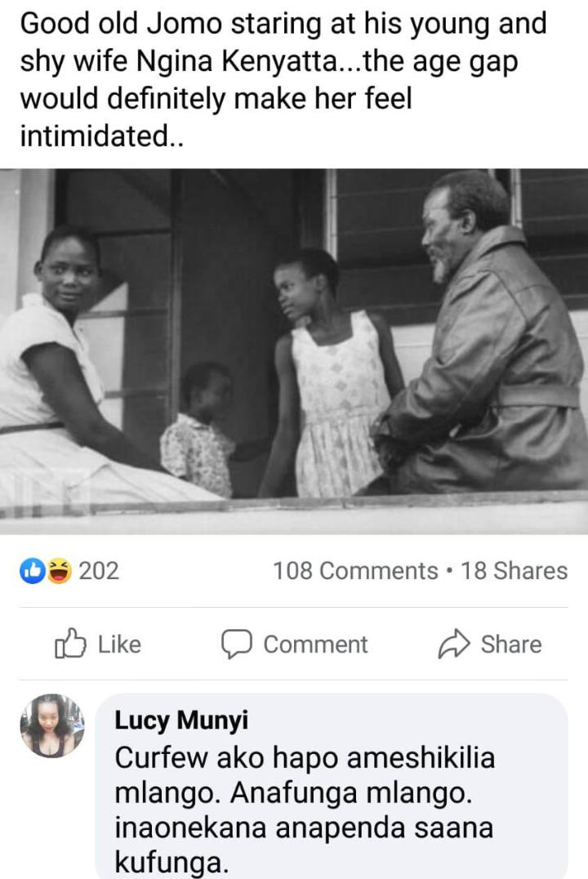Image resolution: width=588 pixels, height=879 pixels.
Task: Click the Like text label
Action: point(119,644)
